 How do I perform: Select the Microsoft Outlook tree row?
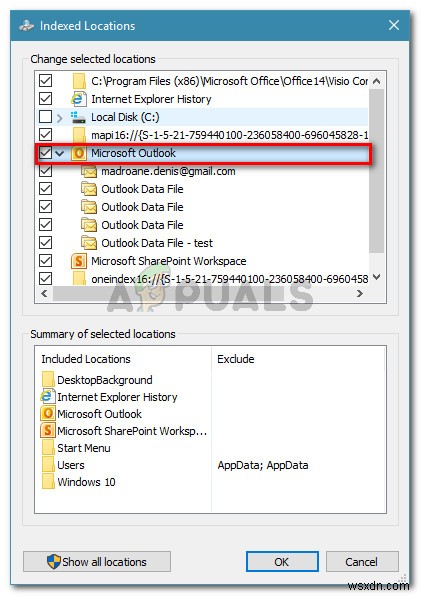[x=203, y=153]
